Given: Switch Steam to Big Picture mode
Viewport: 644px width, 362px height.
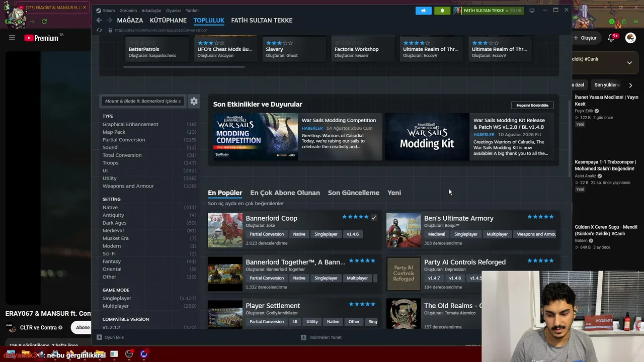Looking at the screenshot, I should click(x=532, y=11).
